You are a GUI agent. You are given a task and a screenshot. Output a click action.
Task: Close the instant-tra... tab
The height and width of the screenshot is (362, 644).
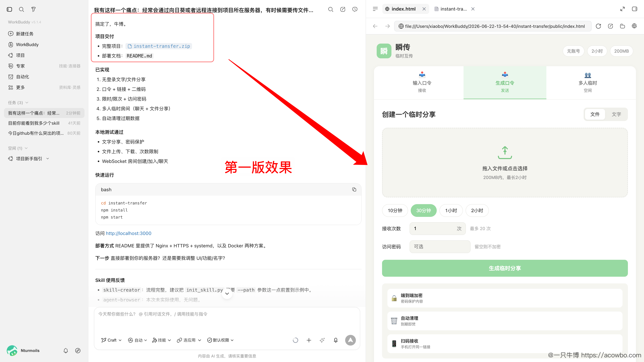473,9
